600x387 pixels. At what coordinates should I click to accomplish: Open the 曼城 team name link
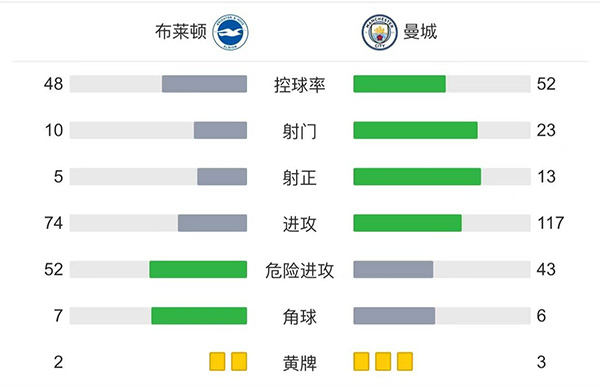pos(420,32)
